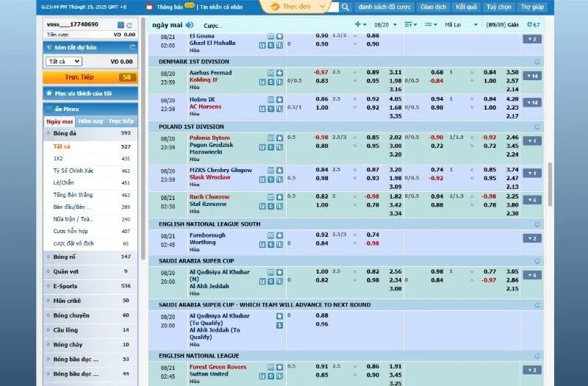The image size is (588, 386).
Task: Select E-Sports in the sports list
Action: click(x=65, y=286)
